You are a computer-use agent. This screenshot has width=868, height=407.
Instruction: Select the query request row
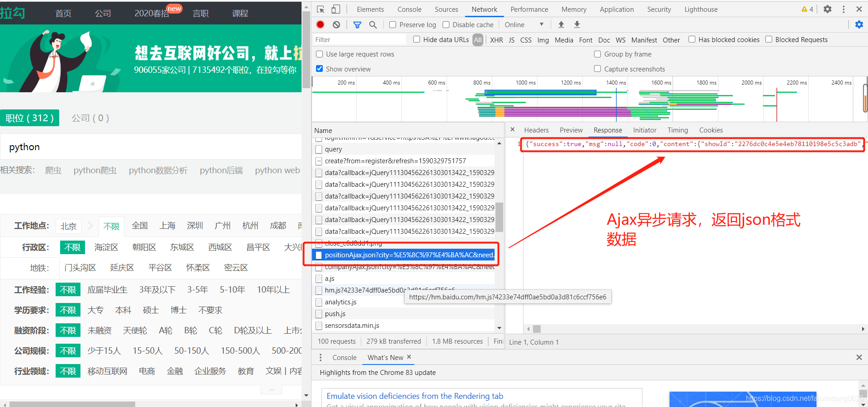pos(404,149)
